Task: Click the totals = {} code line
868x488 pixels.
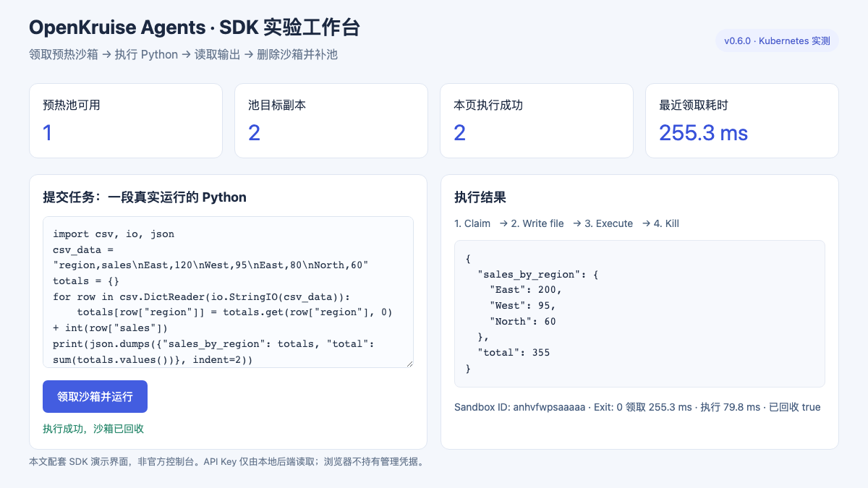Action: pos(86,280)
